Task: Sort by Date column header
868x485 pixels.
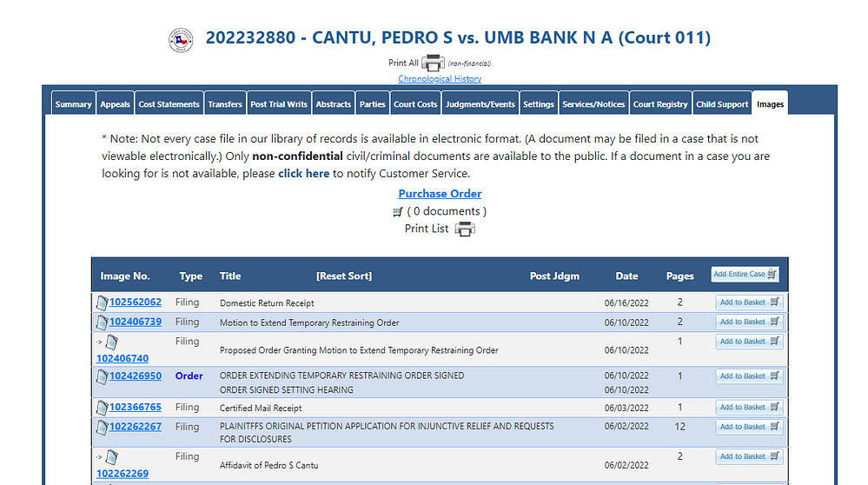Action: click(626, 276)
